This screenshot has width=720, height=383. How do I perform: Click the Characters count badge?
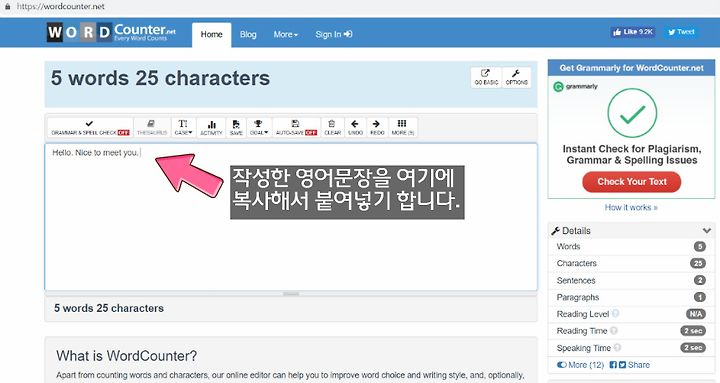[x=698, y=263]
